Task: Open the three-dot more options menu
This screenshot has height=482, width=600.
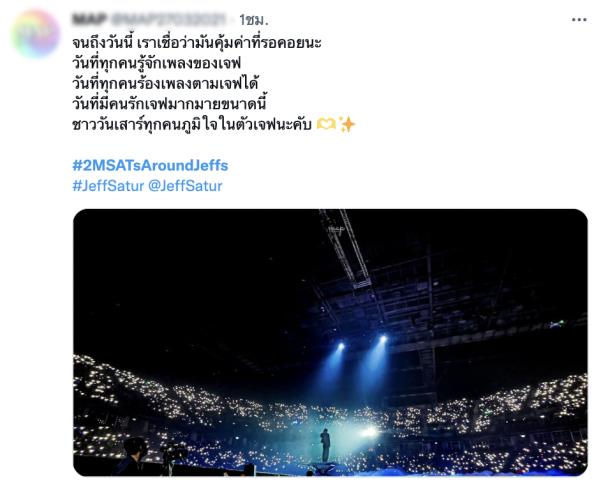Action: [x=579, y=20]
